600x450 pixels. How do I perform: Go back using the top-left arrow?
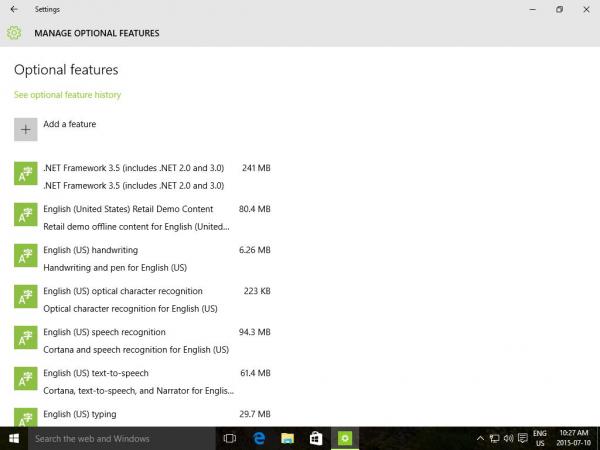pyautogui.click(x=13, y=9)
